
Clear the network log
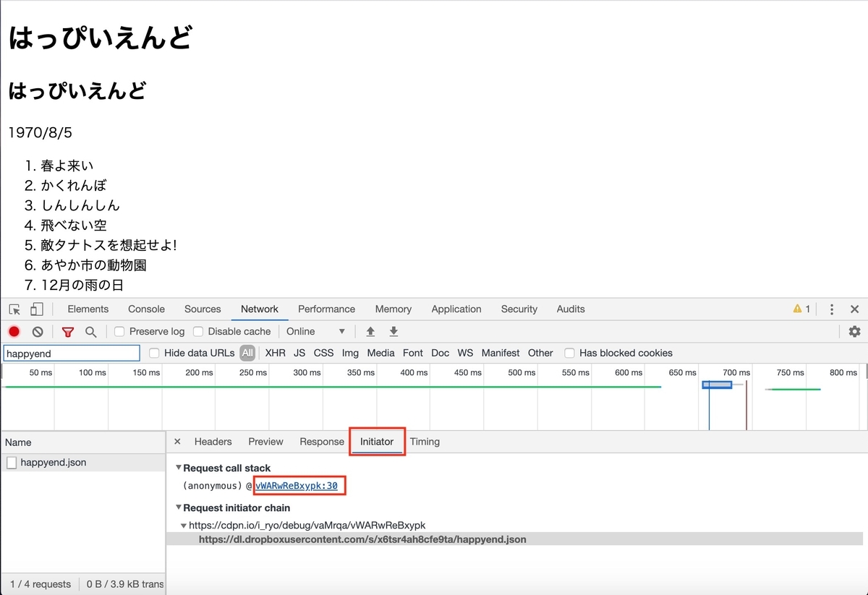click(38, 332)
